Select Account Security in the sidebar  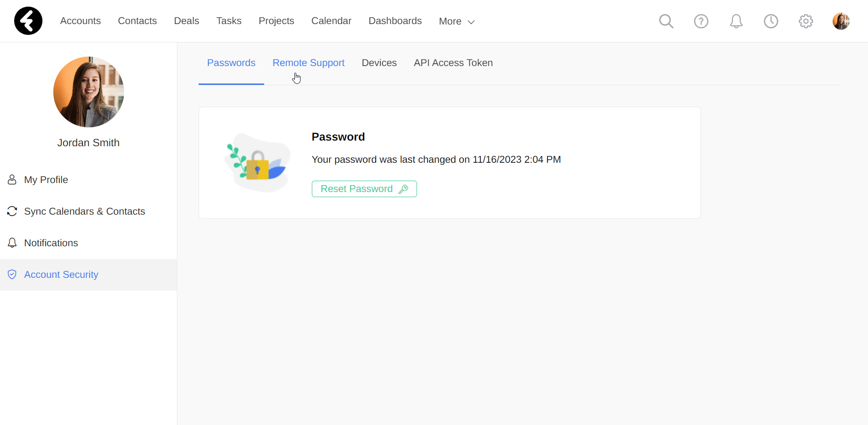click(88, 275)
